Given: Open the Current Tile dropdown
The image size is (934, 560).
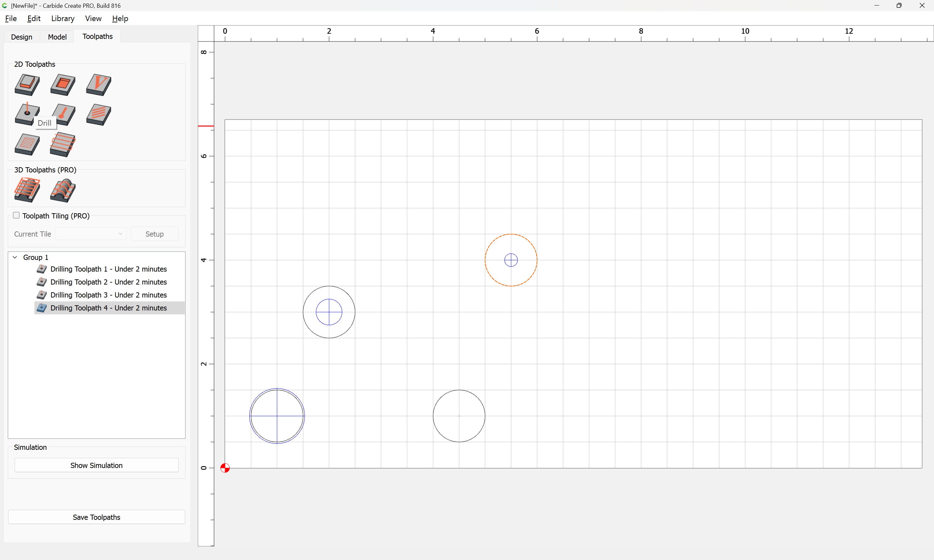Looking at the screenshot, I should [90, 234].
